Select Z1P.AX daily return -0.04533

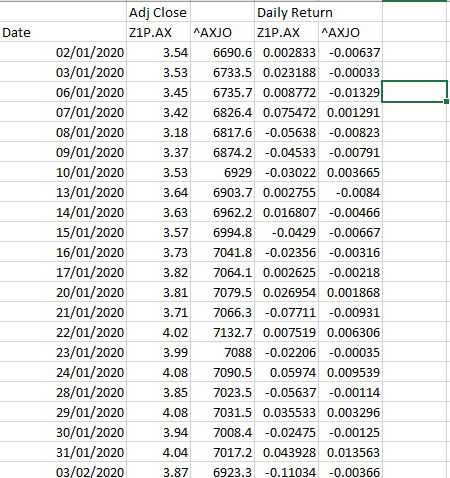click(x=286, y=152)
